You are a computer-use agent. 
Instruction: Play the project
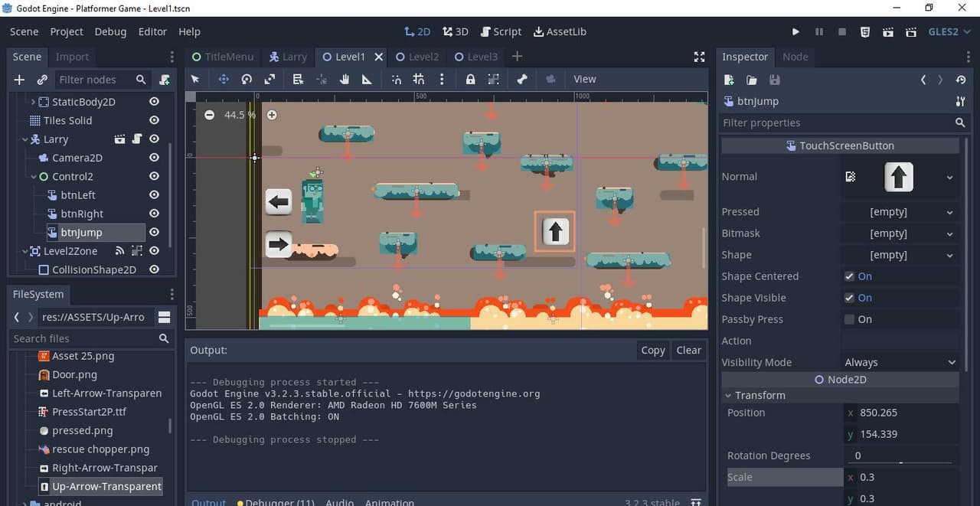pyautogui.click(x=795, y=31)
